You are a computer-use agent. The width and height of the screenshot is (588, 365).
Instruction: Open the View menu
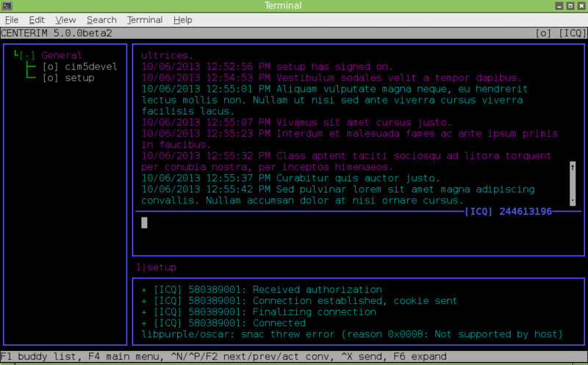(x=65, y=20)
